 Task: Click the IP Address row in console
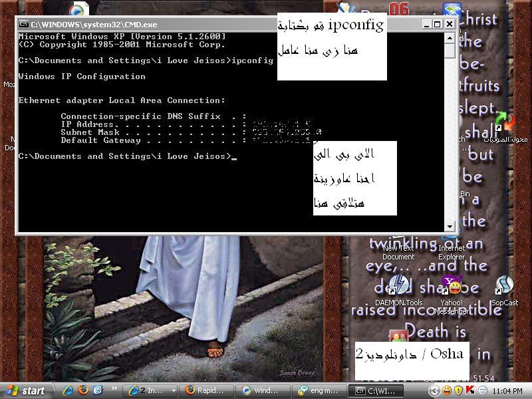(x=186, y=124)
